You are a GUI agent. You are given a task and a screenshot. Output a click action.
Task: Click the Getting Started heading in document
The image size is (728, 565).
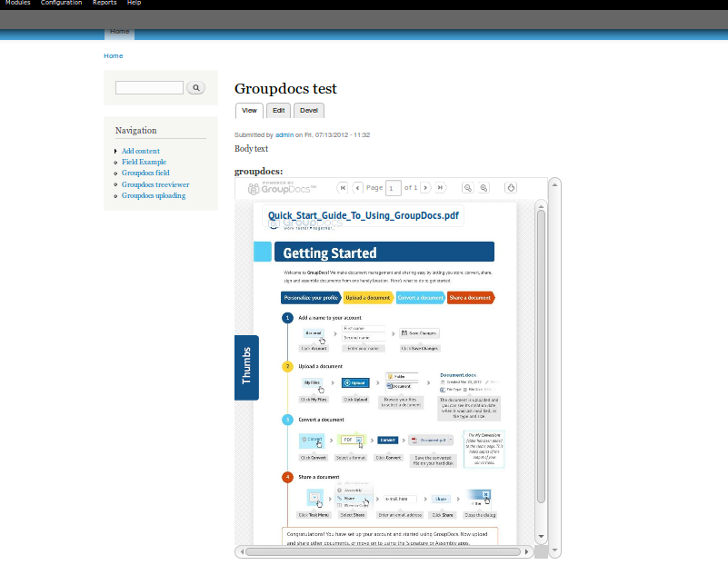point(330,253)
